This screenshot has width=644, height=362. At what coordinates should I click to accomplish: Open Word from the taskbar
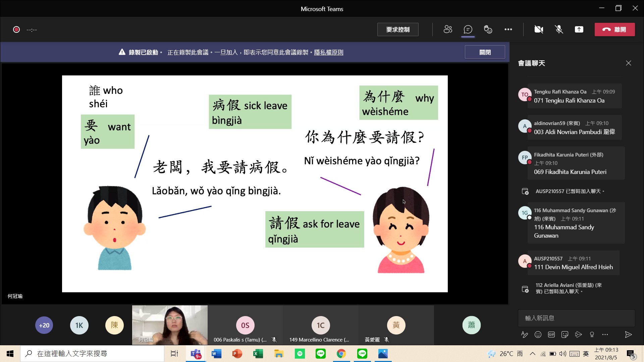pyautogui.click(x=217, y=354)
